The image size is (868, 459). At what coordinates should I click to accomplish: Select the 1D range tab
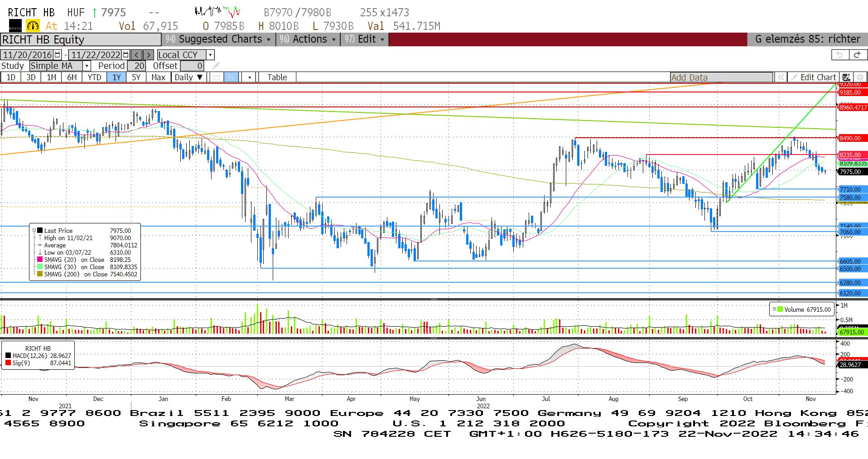click(x=11, y=77)
